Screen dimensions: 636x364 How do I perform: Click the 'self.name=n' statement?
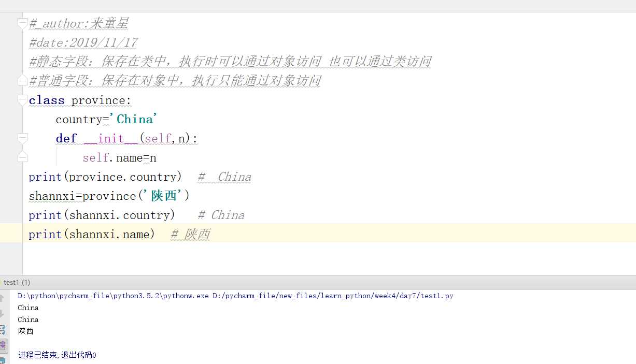pyautogui.click(x=120, y=157)
